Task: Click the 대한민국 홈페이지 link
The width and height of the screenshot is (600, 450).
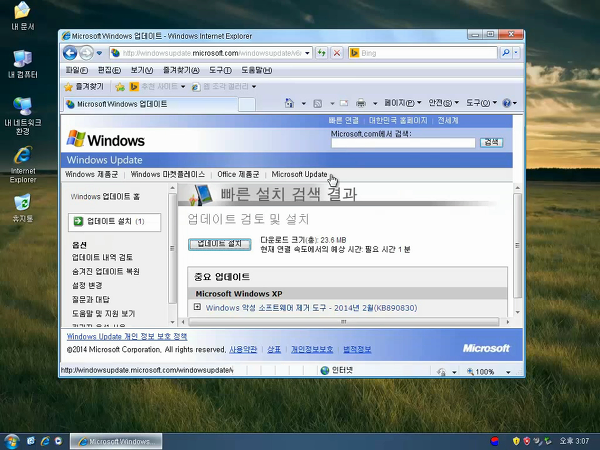Action: tap(398, 121)
